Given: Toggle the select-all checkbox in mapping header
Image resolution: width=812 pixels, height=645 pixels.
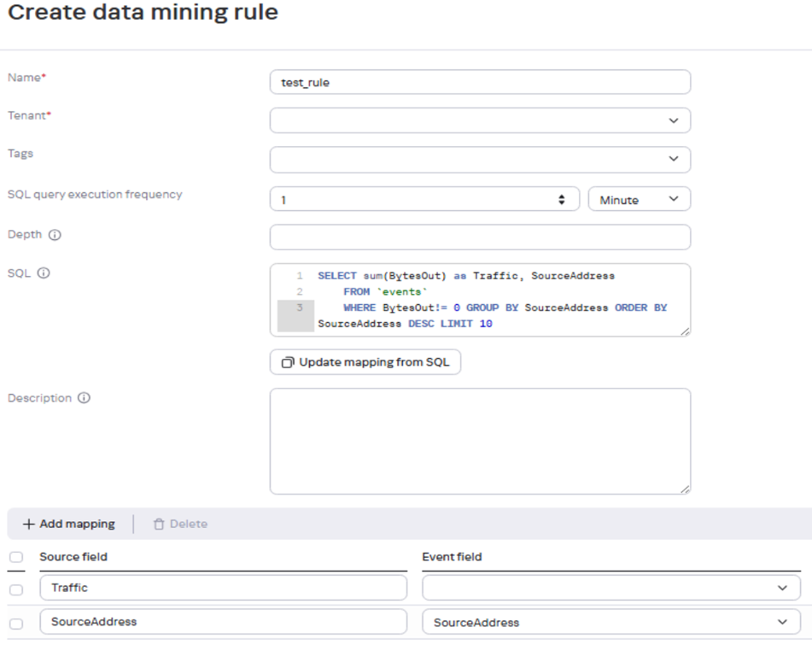Looking at the screenshot, I should [16, 557].
